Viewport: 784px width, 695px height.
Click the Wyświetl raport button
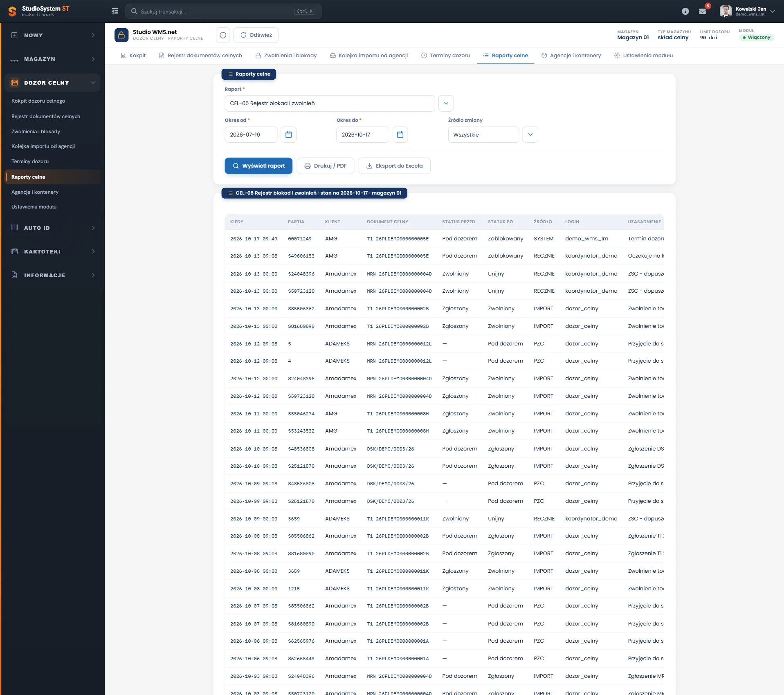pyautogui.click(x=258, y=166)
